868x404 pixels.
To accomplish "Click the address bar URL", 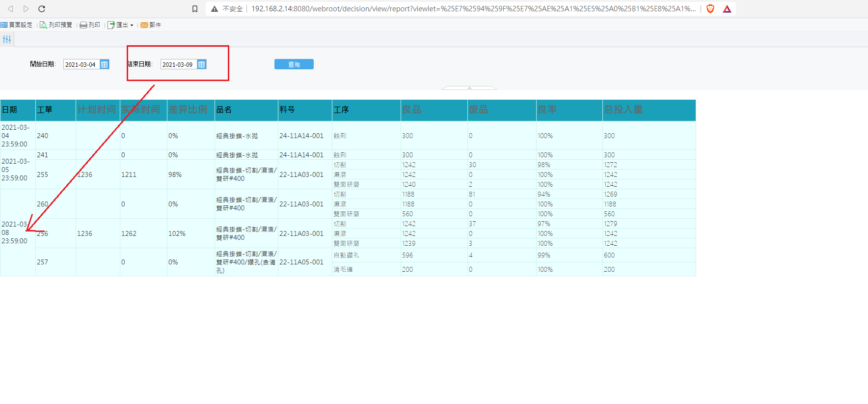I will pyautogui.click(x=473, y=9).
